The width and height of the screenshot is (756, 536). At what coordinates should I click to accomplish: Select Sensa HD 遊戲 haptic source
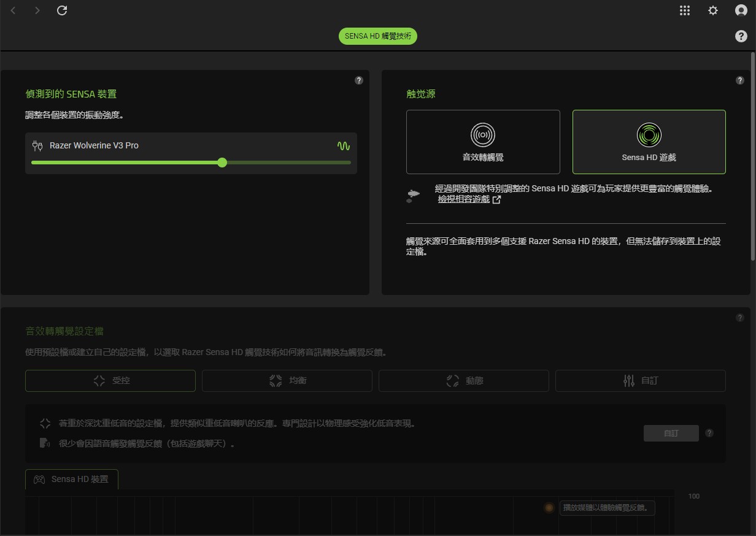pos(649,142)
